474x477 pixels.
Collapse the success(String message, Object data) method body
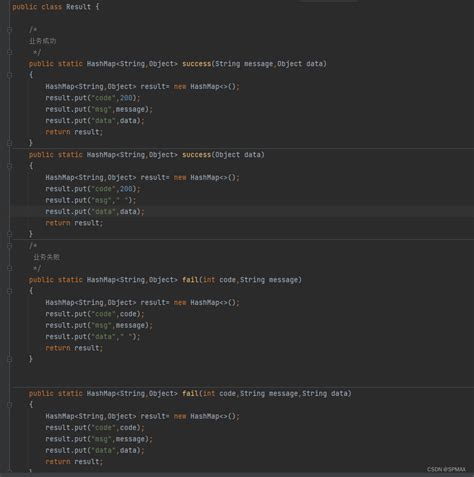point(9,75)
